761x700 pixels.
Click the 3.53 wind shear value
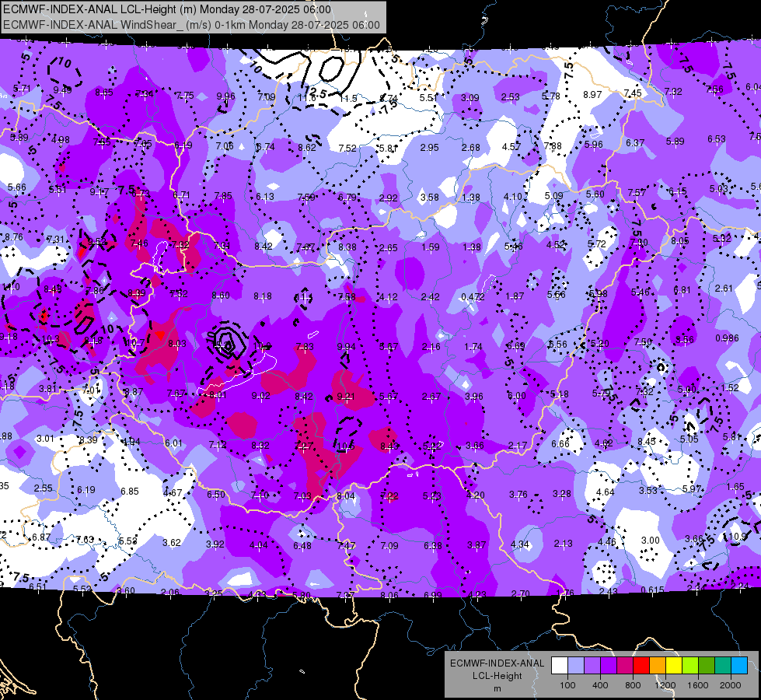648,490
